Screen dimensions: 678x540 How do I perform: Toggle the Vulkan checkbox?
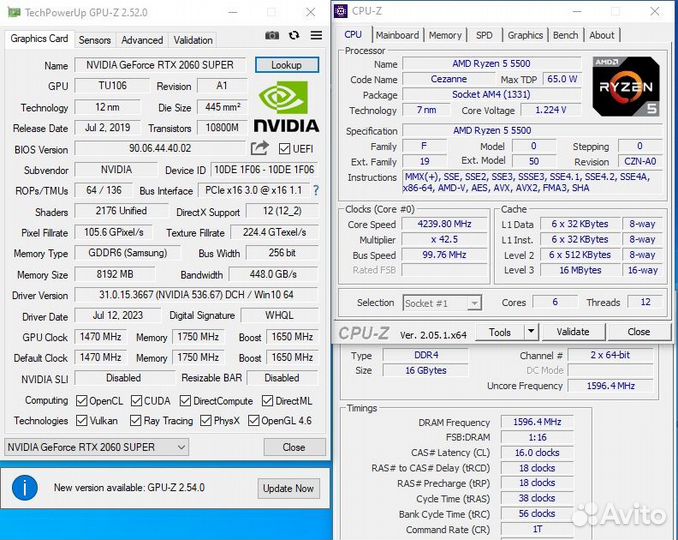point(81,420)
